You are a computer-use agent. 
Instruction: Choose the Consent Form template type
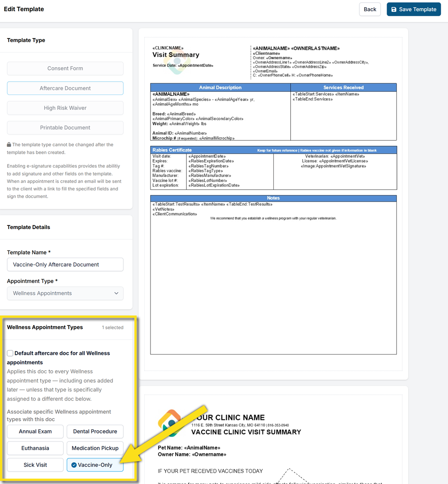[65, 69]
